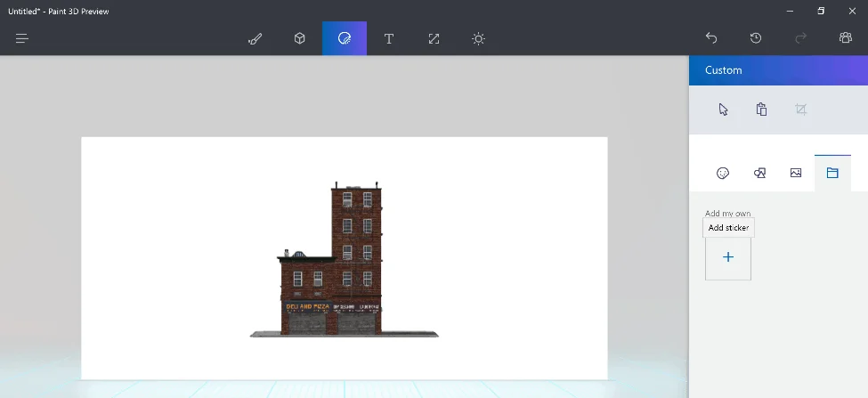Click the 'Deli and Pizza' storefront sign
This screenshot has height=398, width=868.
pyautogui.click(x=307, y=306)
